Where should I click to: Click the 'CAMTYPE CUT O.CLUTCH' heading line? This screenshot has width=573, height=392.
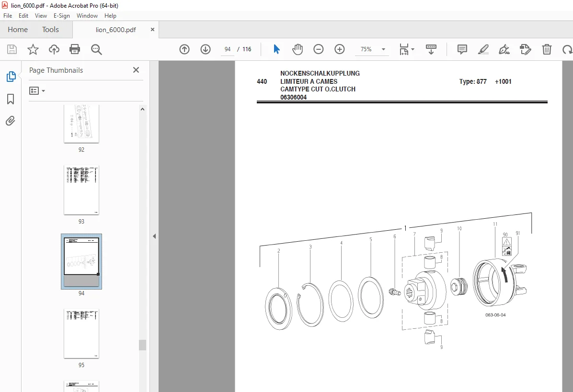tap(318, 89)
